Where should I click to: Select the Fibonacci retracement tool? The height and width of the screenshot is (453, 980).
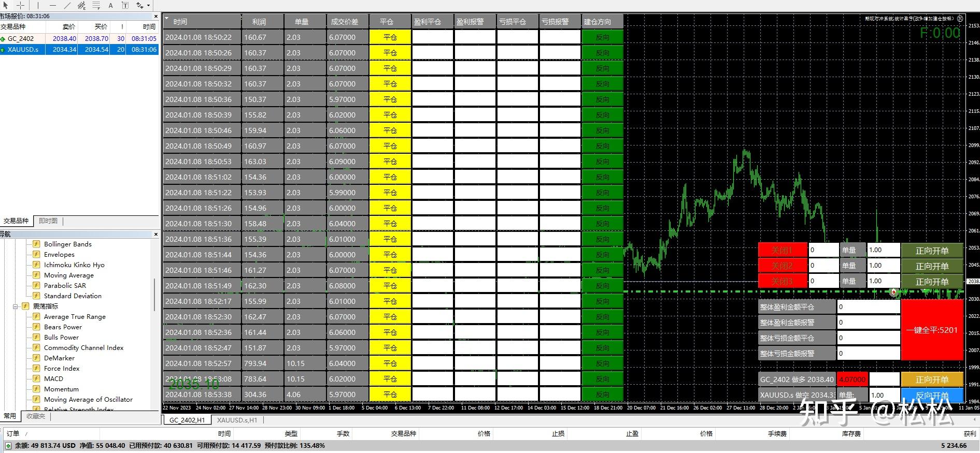96,5
